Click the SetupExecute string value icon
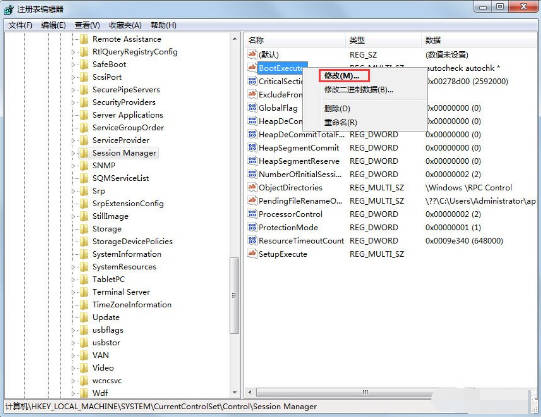The image size is (541, 417). click(252, 254)
